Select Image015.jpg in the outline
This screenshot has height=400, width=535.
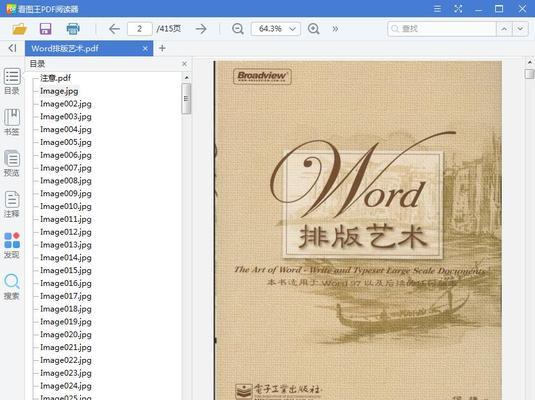pos(66,270)
